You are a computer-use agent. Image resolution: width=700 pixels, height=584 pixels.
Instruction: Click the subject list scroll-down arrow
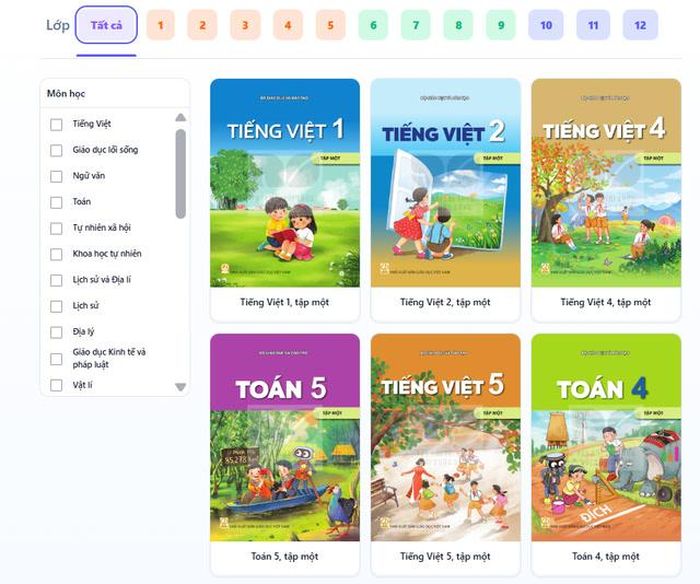180,387
